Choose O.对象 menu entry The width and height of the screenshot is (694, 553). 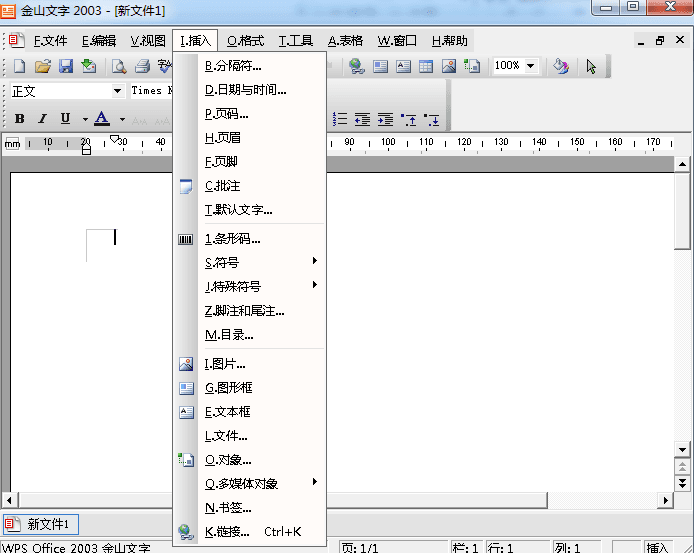click(251, 460)
